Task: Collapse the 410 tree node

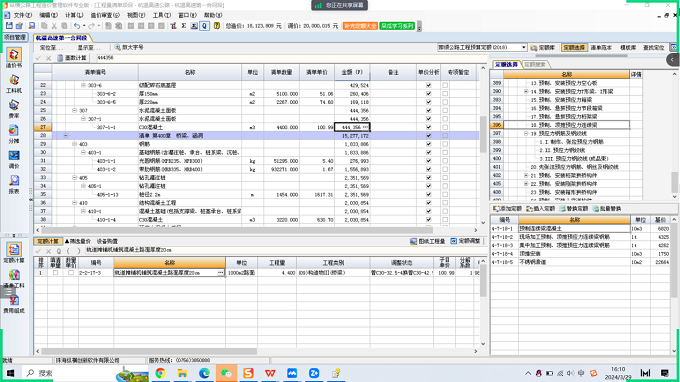Action: [x=74, y=203]
